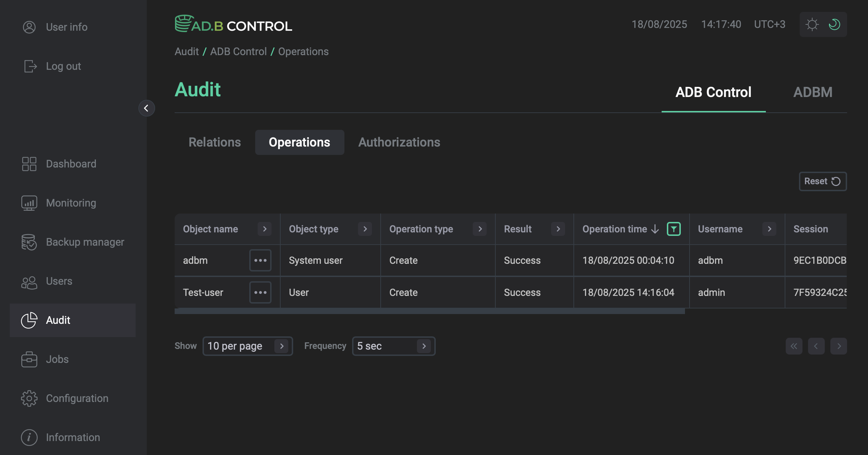This screenshot has width=868, height=455.
Task: Open the Information section
Action: (73, 437)
